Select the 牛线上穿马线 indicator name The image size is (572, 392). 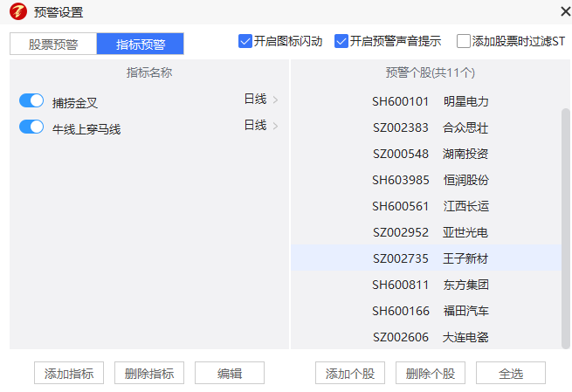(x=86, y=129)
